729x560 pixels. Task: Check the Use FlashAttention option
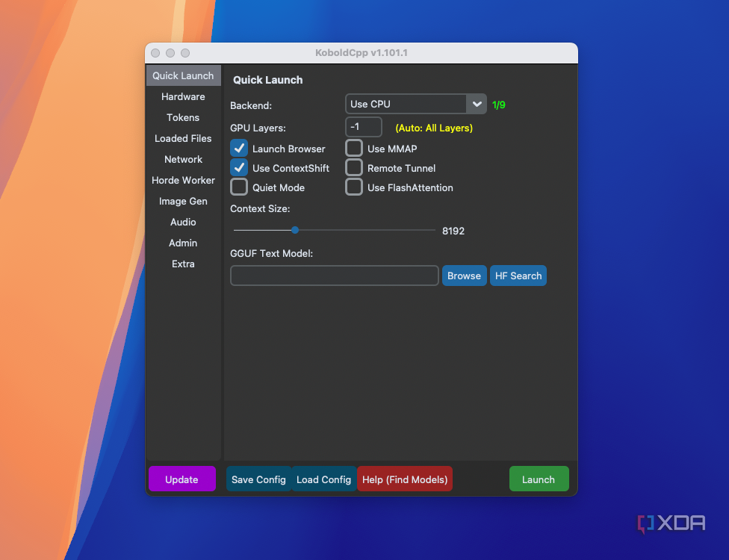coord(354,187)
